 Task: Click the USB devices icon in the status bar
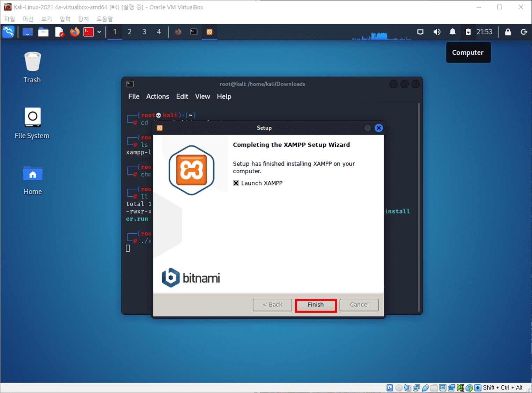coord(426,387)
